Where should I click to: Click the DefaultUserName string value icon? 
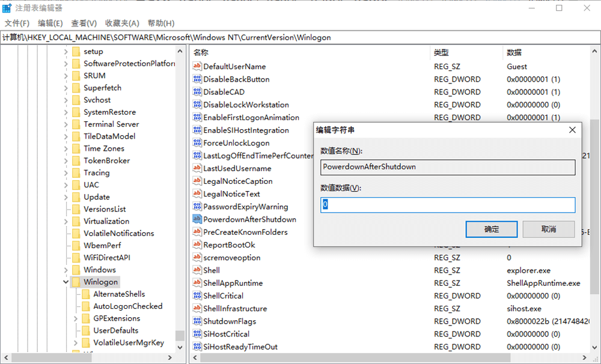pyautogui.click(x=197, y=67)
